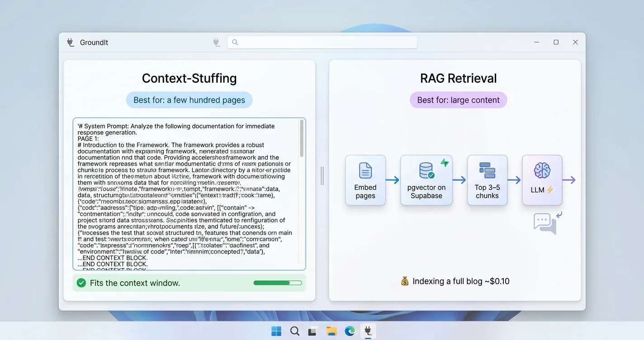Maximize the GroundIt window

pyautogui.click(x=556, y=42)
